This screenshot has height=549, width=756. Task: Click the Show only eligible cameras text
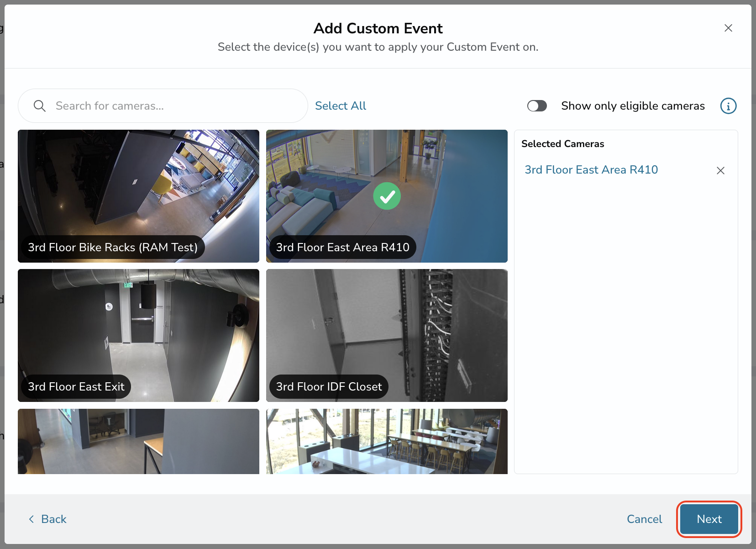(x=633, y=106)
